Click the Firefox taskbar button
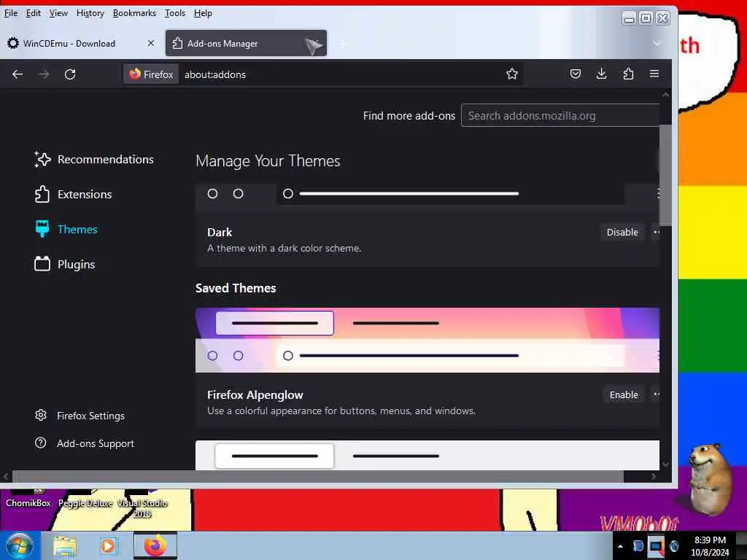Image resolution: width=747 pixels, height=560 pixels. tap(155, 545)
